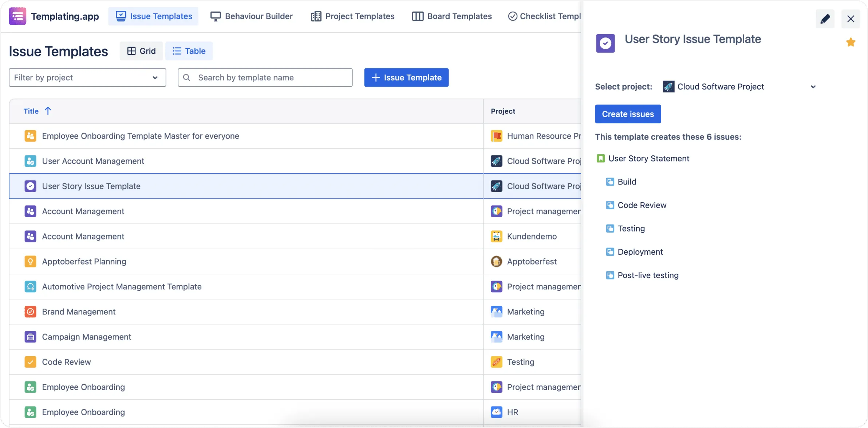Switch to Grid view
868x428 pixels.
(x=141, y=51)
